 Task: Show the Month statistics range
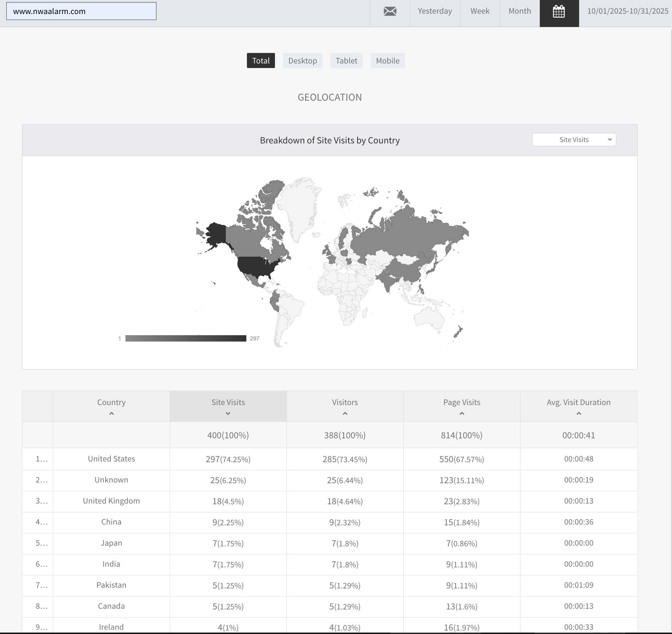(520, 11)
